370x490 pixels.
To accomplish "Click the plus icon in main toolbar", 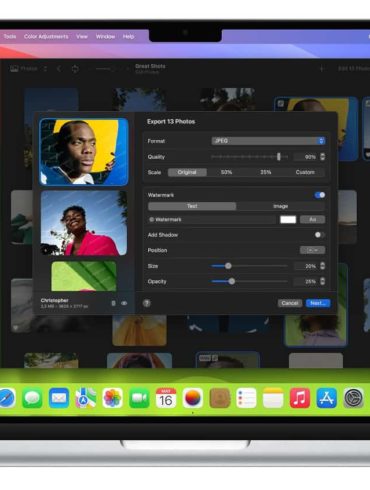I will 322,69.
